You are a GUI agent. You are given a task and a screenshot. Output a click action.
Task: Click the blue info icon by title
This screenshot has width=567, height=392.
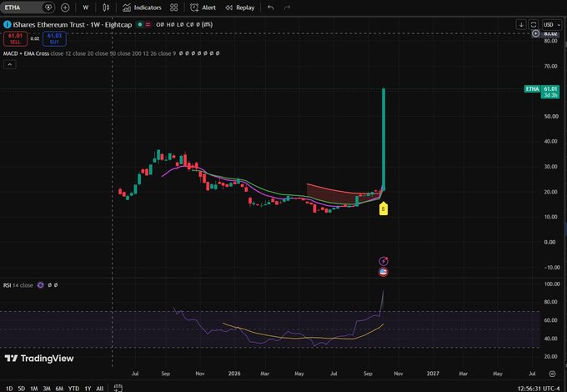8,24
